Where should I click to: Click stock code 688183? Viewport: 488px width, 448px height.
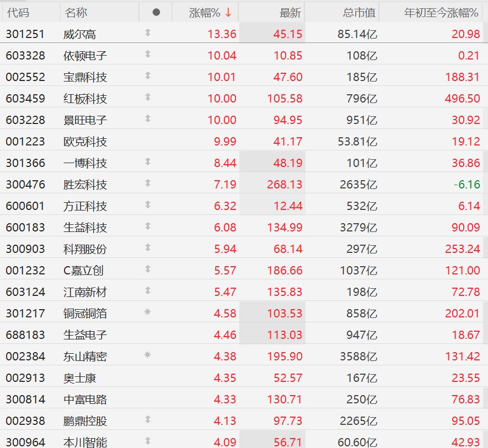25,334
